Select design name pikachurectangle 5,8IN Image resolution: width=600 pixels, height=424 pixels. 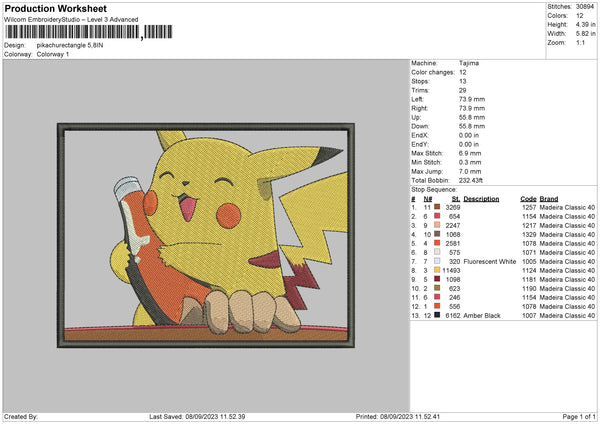pos(70,45)
